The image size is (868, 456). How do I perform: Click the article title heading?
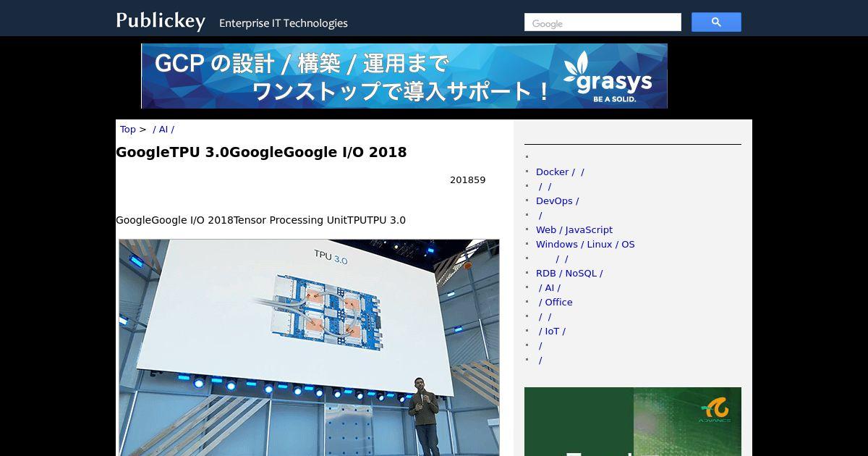(261, 152)
